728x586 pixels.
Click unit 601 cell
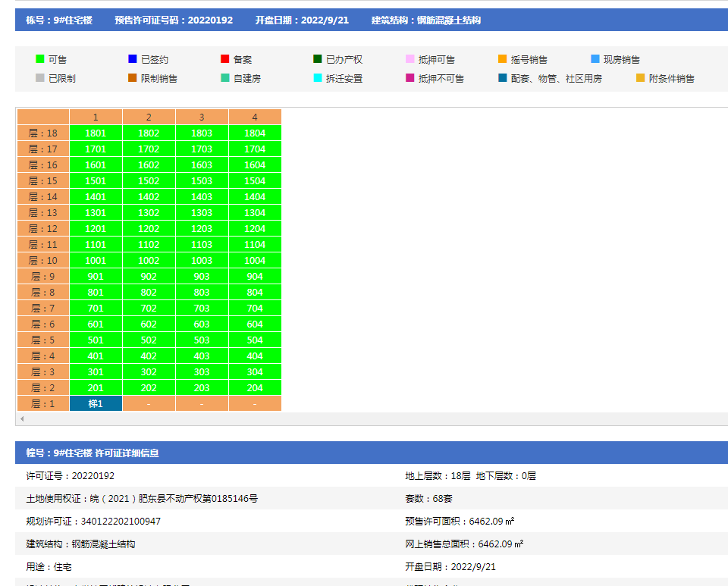click(96, 324)
